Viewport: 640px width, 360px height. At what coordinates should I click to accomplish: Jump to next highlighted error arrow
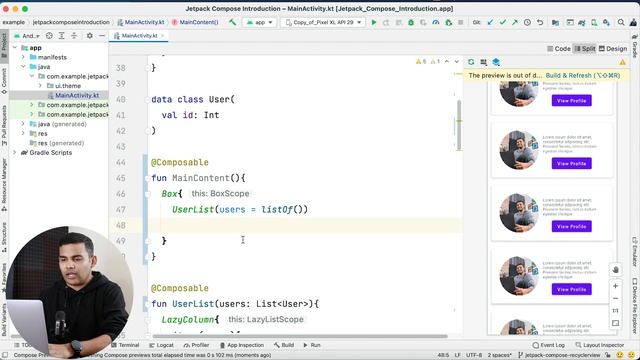click(x=457, y=62)
